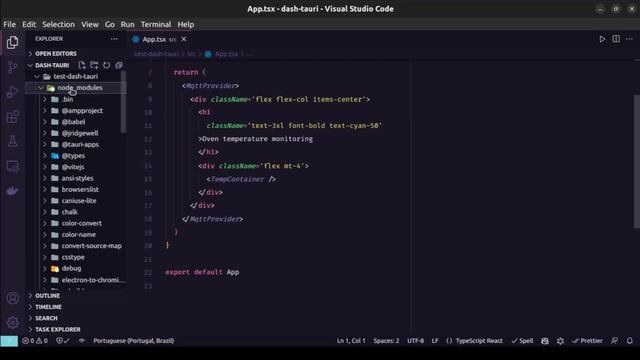Open editor more actions ellipsis
The height and width of the screenshot is (360, 640).
(x=629, y=39)
